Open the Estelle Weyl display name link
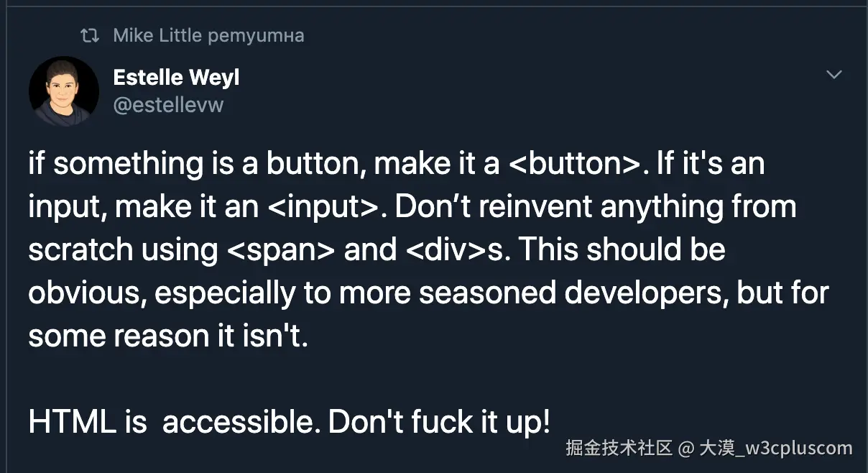868x473 pixels. (x=176, y=77)
